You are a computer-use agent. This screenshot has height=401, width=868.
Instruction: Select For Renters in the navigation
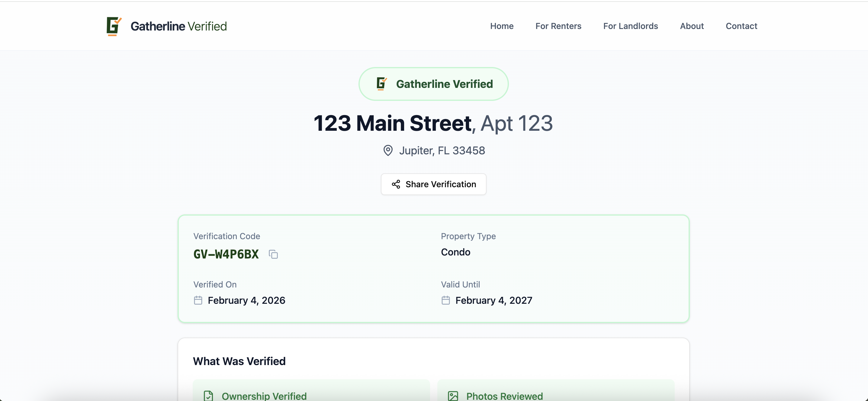click(x=558, y=26)
